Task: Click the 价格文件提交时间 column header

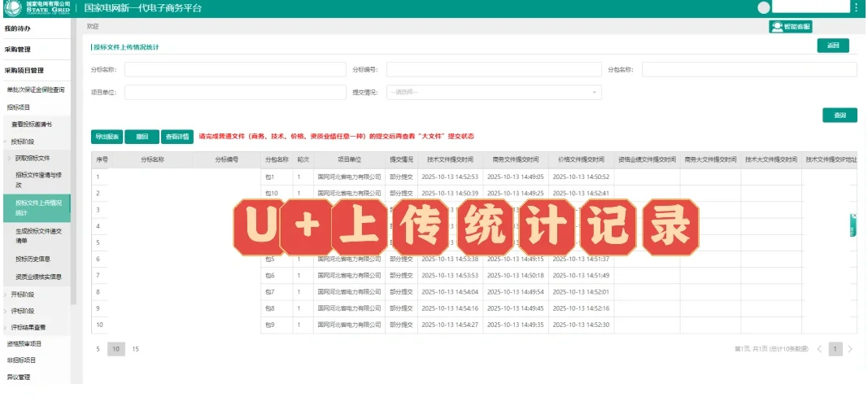Action: tap(581, 159)
